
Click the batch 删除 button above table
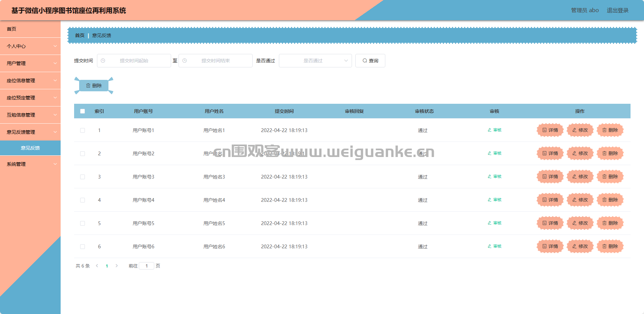[x=94, y=86]
